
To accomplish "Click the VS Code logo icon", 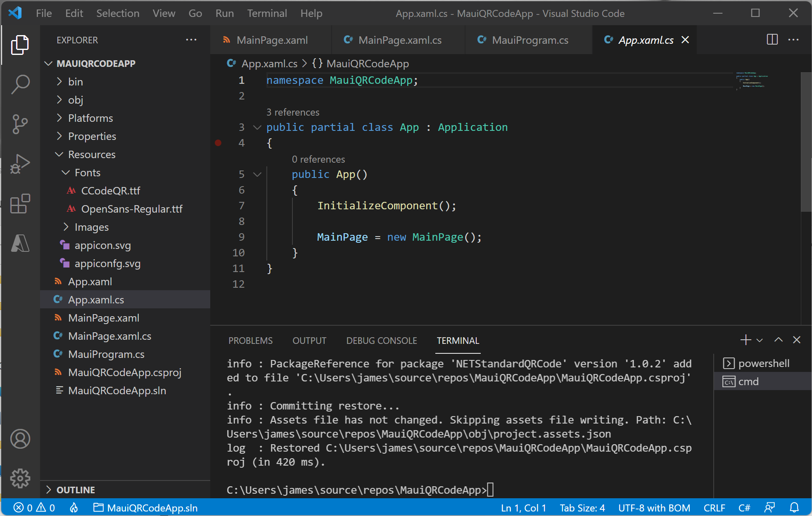I will pos(15,13).
